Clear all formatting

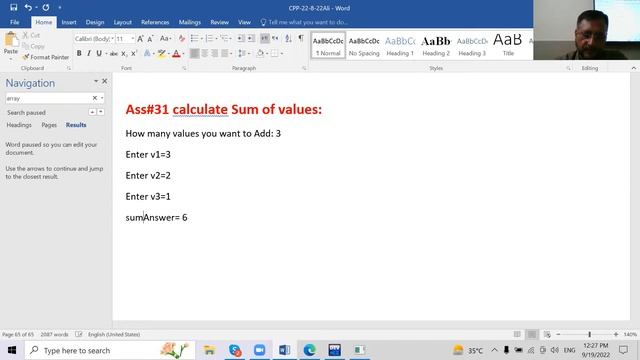(182, 39)
